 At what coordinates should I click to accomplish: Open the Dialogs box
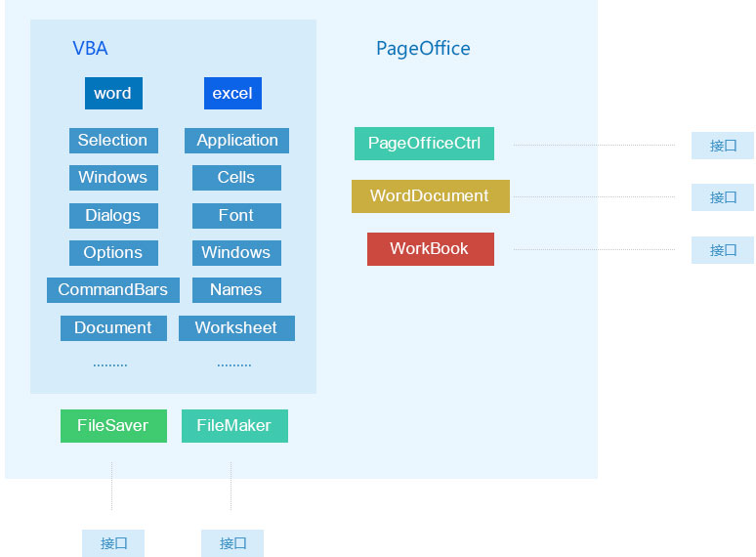(x=113, y=215)
